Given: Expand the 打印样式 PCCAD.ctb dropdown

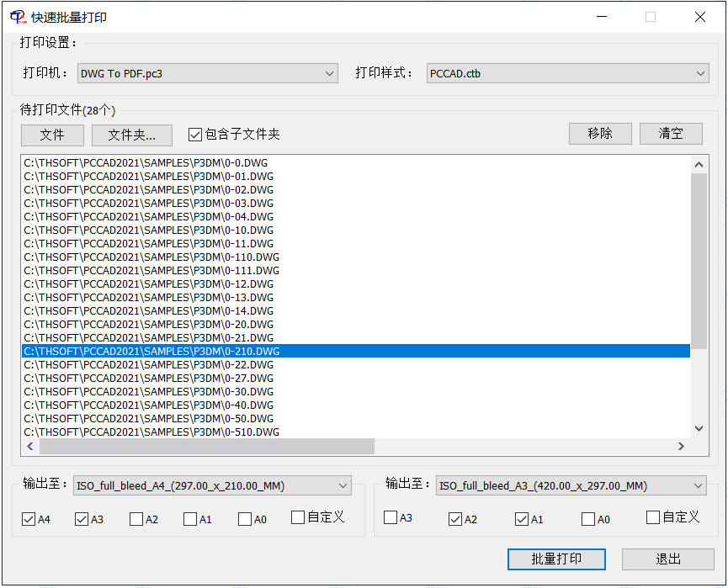Looking at the screenshot, I should [568, 73].
